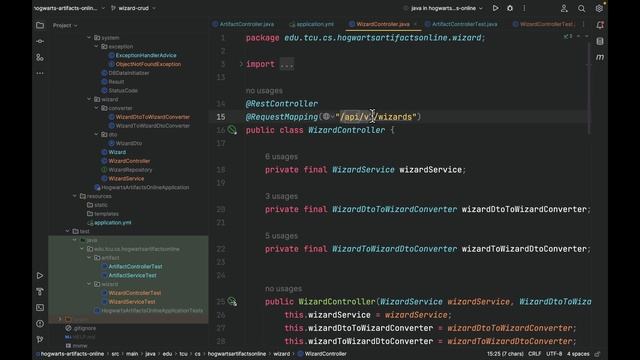Image resolution: width=640 pixels, height=360 pixels.
Task: Toggle read-only lock in status bar
Action: pos(597,354)
